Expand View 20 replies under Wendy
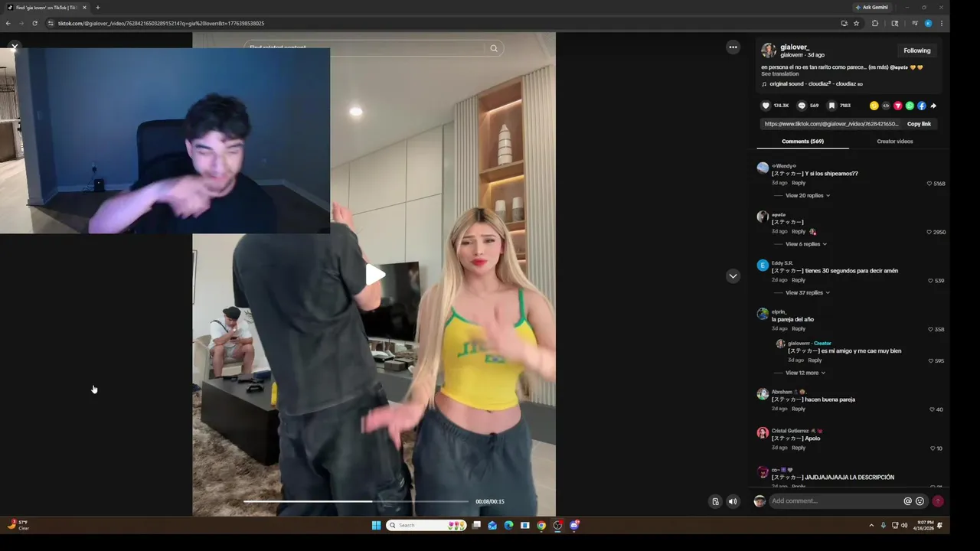 coord(808,195)
